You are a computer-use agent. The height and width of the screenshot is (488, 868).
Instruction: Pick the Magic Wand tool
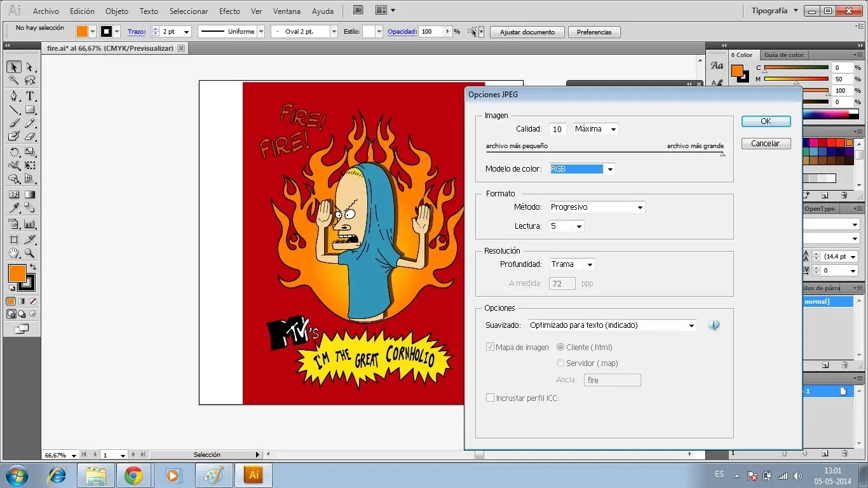point(14,81)
